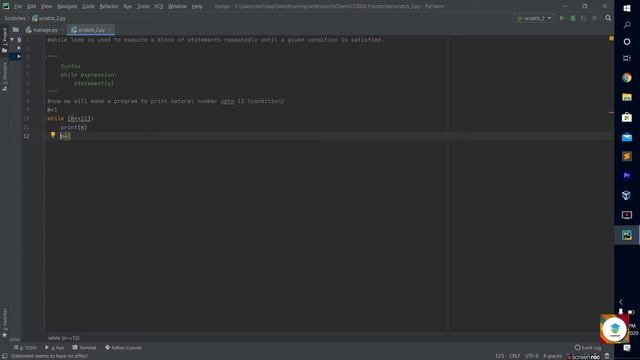Open the Help menu
Screen dimensions: 640x360
click(197, 7)
